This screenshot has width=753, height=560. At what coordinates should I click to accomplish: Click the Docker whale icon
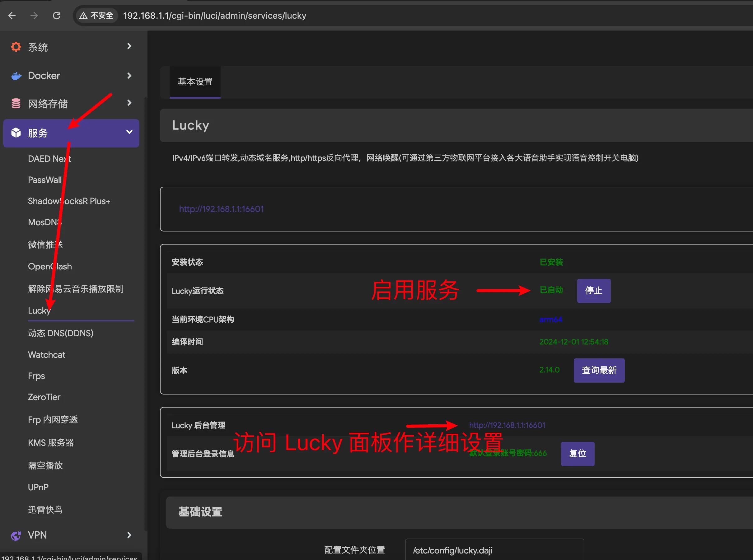16,76
